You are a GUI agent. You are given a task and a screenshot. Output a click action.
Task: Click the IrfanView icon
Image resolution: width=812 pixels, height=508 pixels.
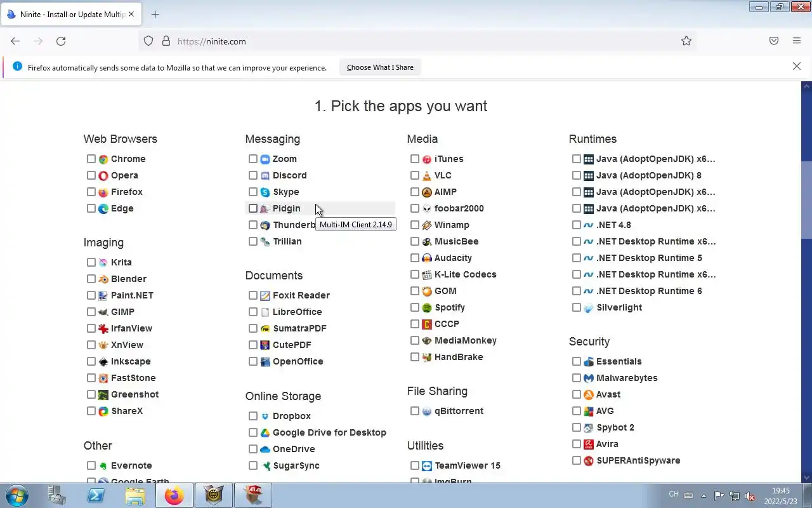(103, 328)
